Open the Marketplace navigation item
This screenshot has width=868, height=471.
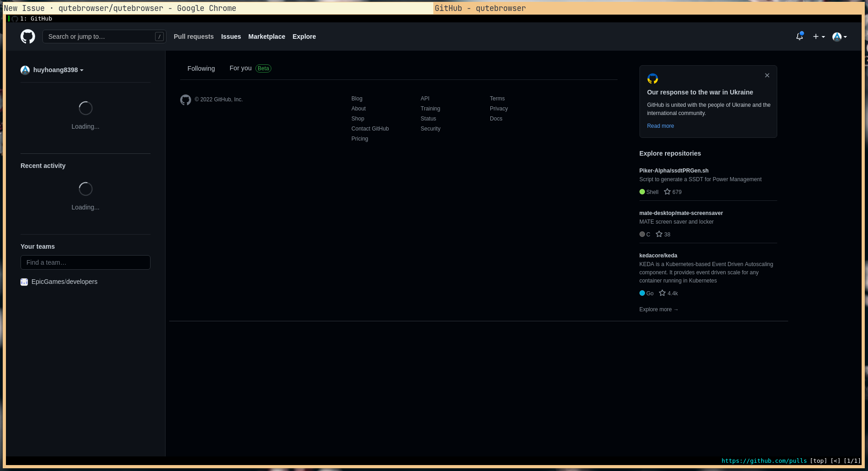tap(266, 37)
